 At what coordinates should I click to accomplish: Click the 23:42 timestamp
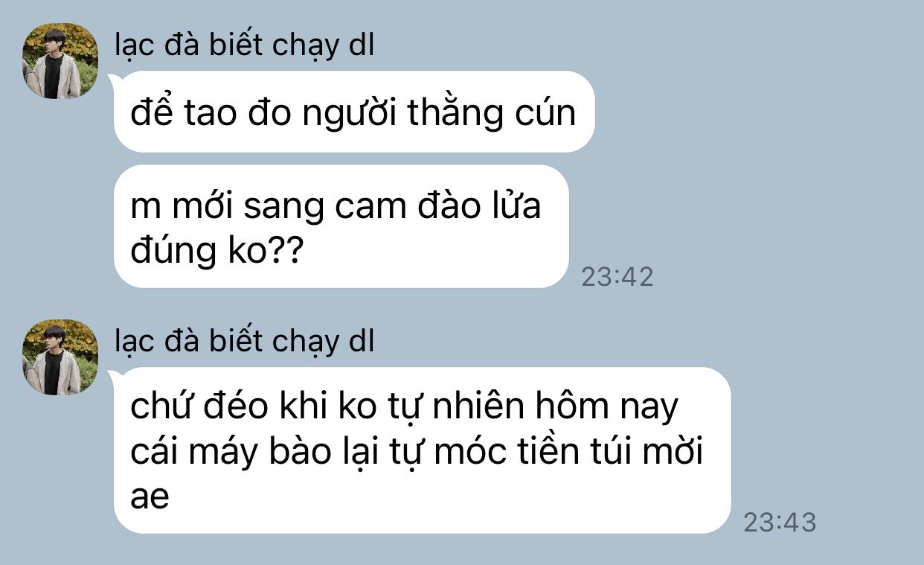point(617,277)
